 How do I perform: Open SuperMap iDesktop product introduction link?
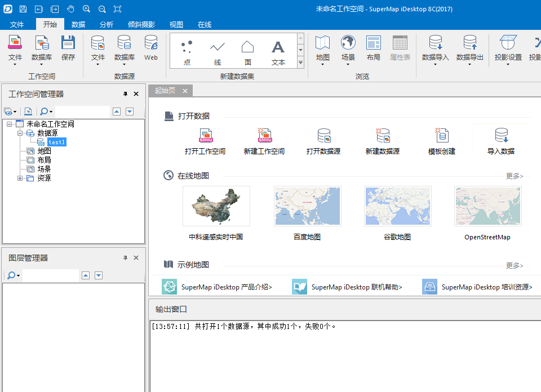click(x=216, y=287)
